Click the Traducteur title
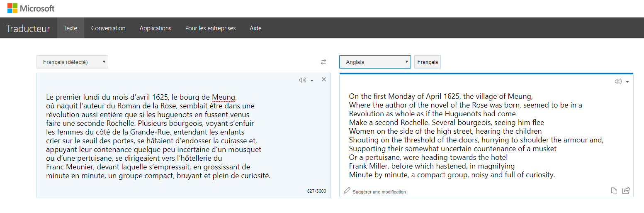Screen dimensions: 644x213 pyautogui.click(x=28, y=29)
